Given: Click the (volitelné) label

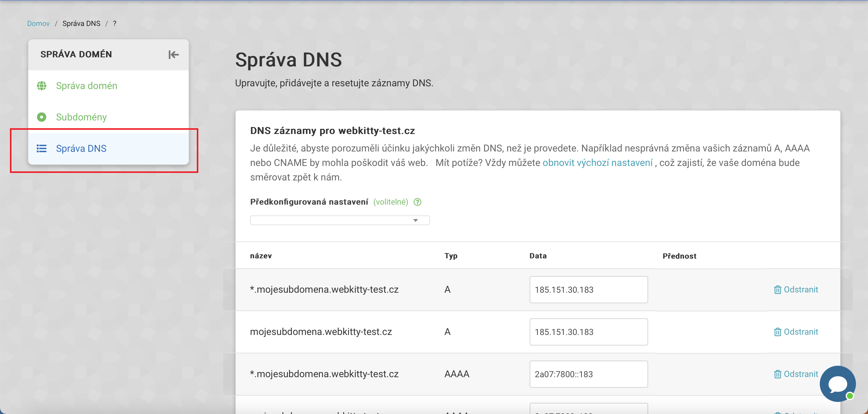Looking at the screenshot, I should point(391,202).
